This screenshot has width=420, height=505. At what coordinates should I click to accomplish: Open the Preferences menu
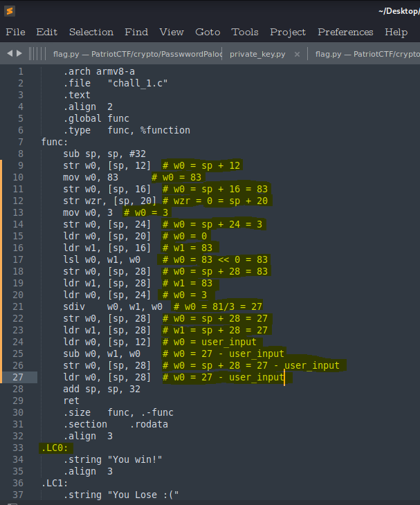pyautogui.click(x=345, y=32)
